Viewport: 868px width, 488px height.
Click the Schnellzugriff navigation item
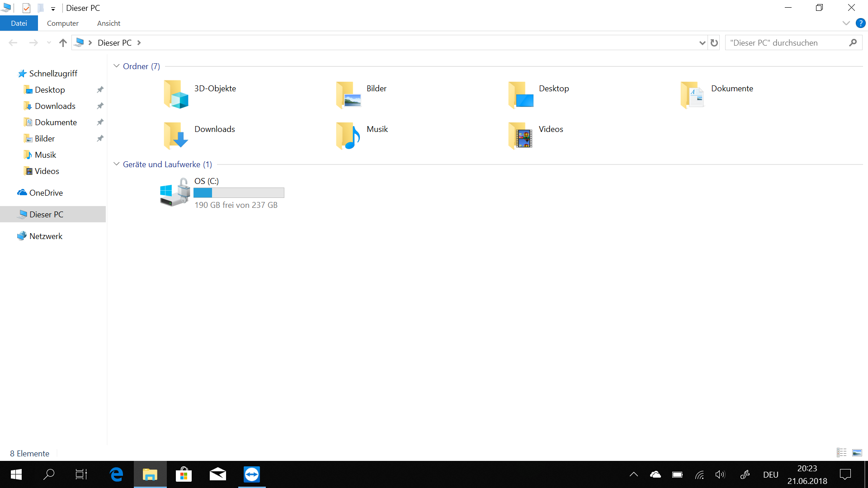tap(52, 73)
